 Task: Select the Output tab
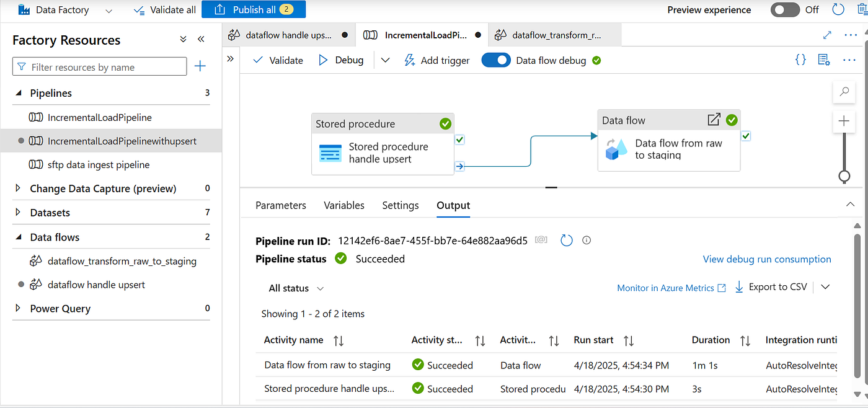[453, 205]
